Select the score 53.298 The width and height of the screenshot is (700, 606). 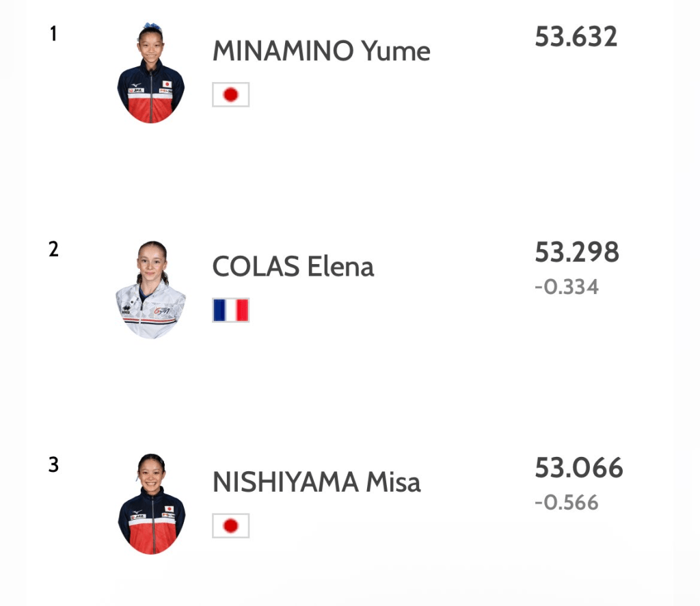(576, 252)
